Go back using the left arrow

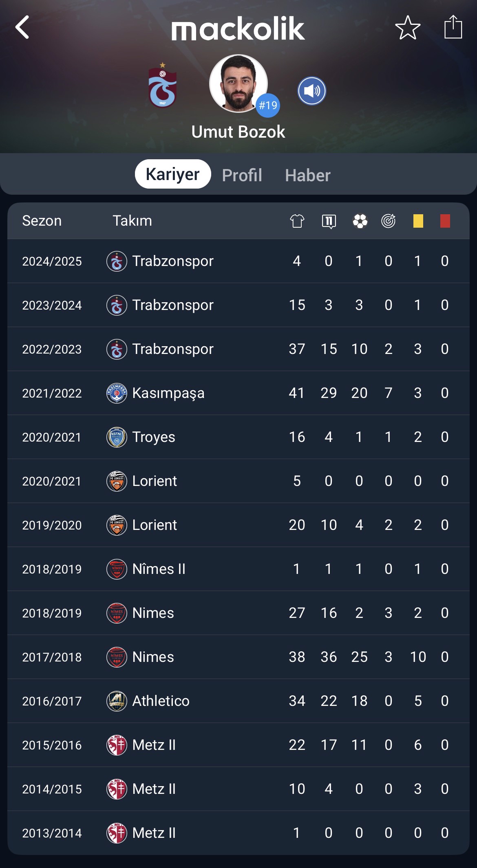point(22,27)
